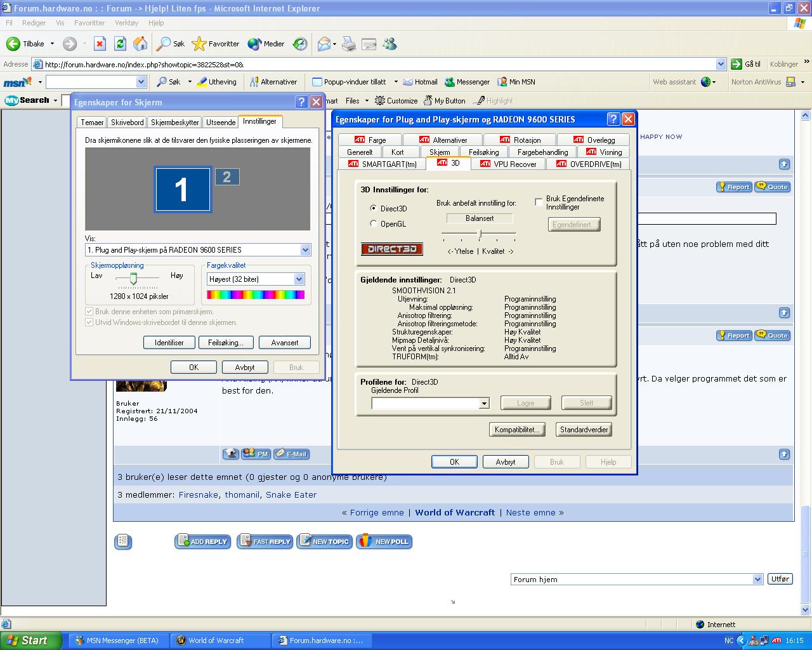Screen dimensions: 812x650
Task: Adjust the Ytelse/Kvalitet 3D slider
Action: click(x=480, y=235)
